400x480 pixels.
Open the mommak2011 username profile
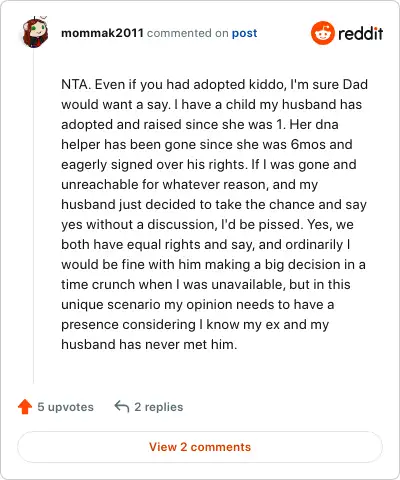(102, 33)
